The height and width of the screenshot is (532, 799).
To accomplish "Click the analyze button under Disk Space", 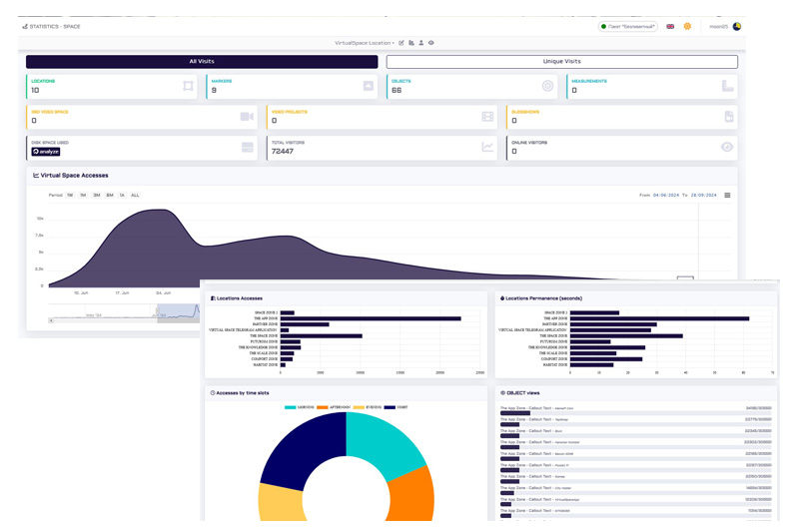I will (46, 152).
